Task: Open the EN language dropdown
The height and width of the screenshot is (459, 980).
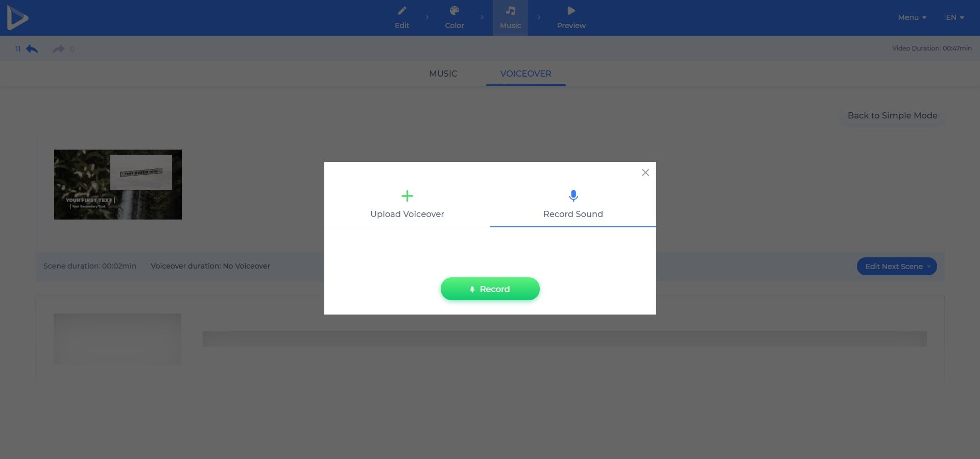Action: [954, 17]
